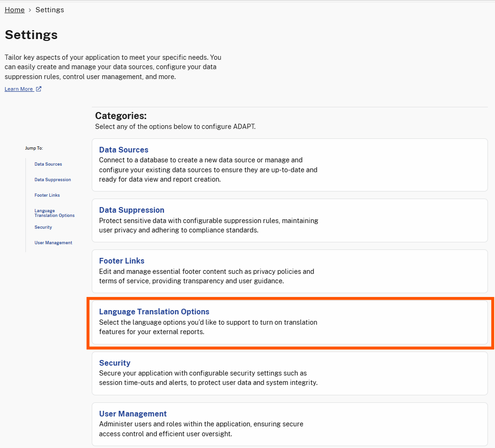
Task: Click the Settings breadcrumb item
Action: pyautogui.click(x=49, y=9)
